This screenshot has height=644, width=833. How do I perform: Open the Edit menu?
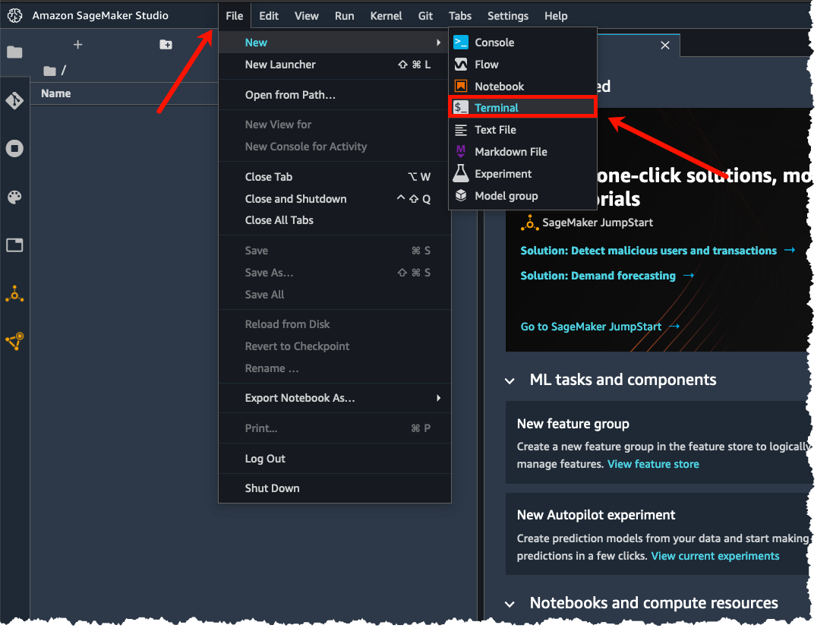[269, 16]
